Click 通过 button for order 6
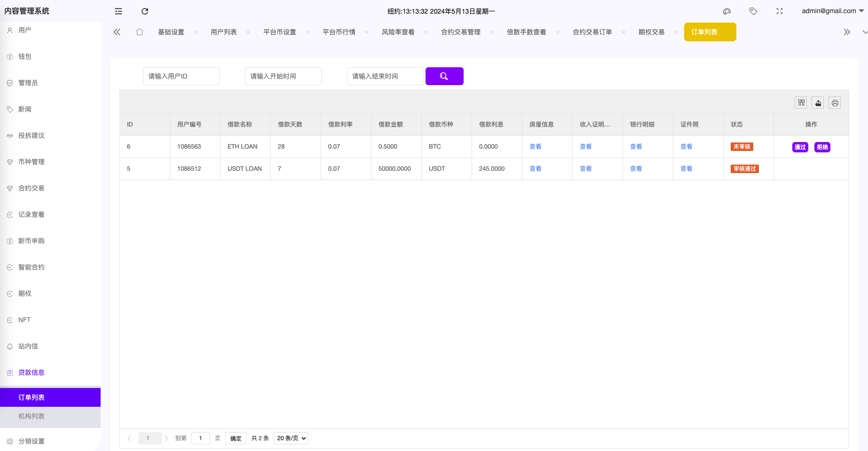868x451 pixels. [800, 147]
